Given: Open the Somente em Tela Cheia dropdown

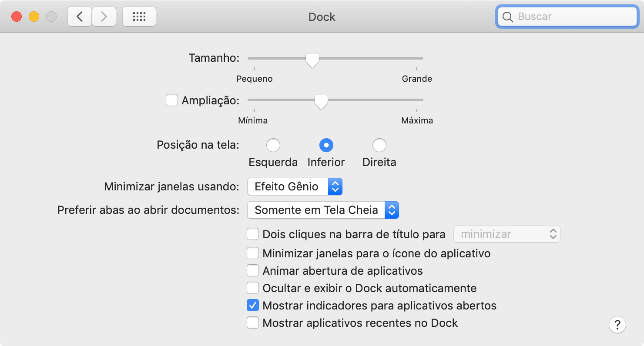Looking at the screenshot, I should (x=323, y=210).
